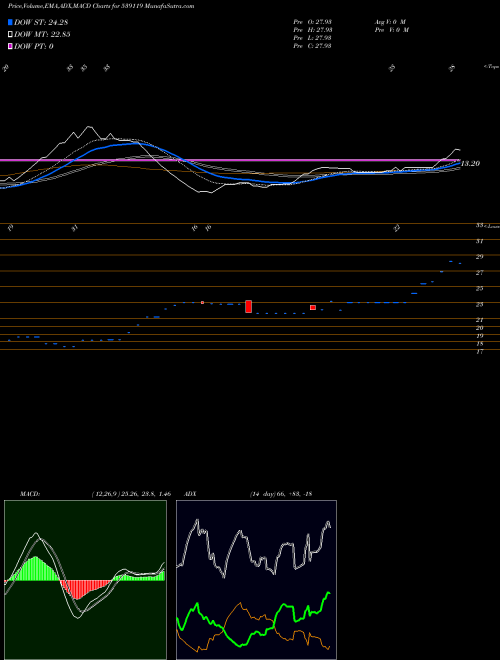Click the blue DOW ST legend swatch
The width and height of the screenshot is (500, 660).
click(10, 22)
